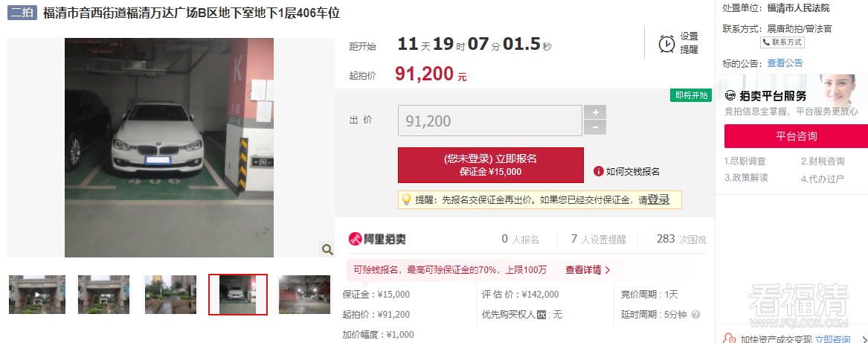
Task: Click the alarm clock reminder icon
Action: click(666, 43)
